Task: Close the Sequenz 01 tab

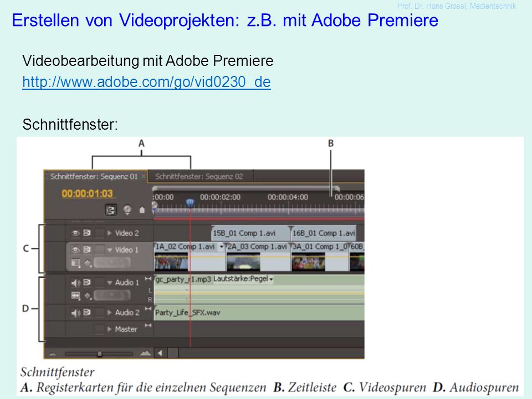Action: tap(144, 176)
